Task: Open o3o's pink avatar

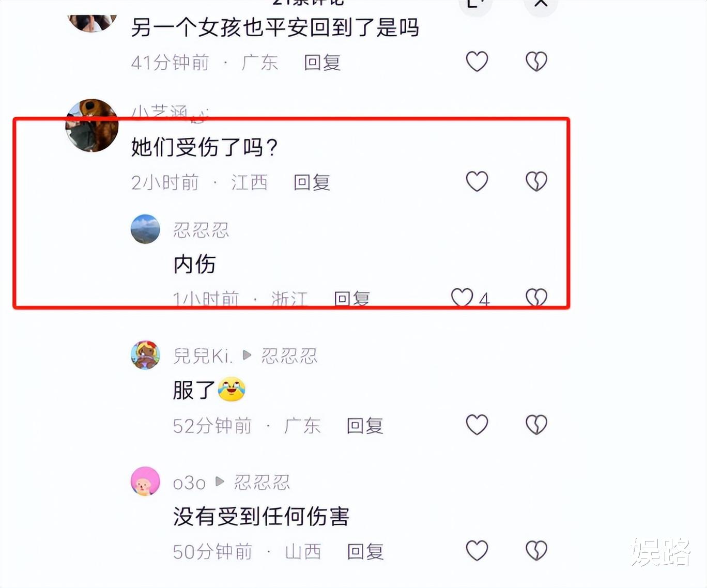Action: (145, 482)
